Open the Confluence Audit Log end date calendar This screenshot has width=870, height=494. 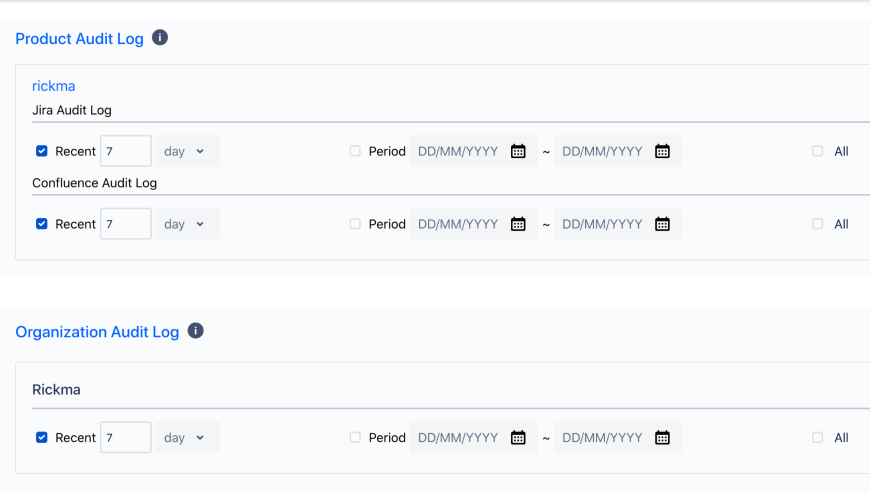tap(662, 224)
